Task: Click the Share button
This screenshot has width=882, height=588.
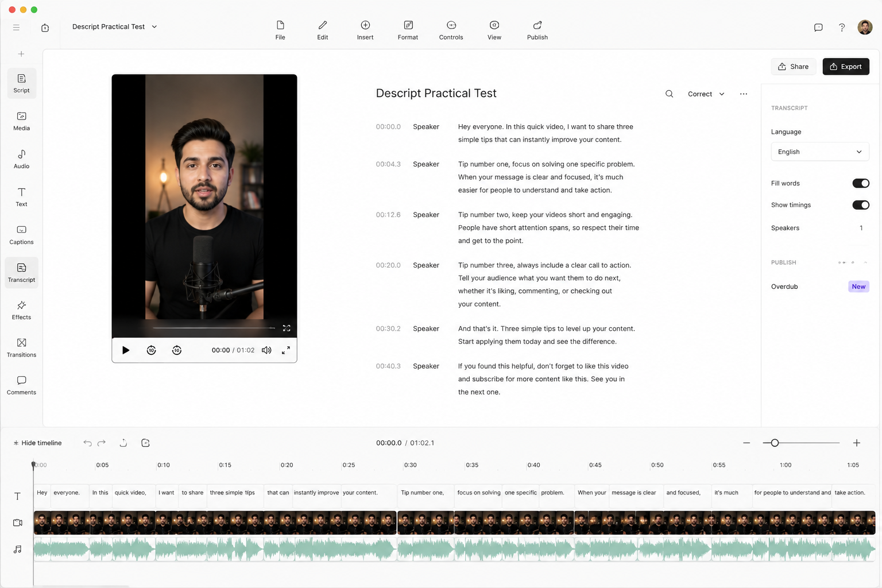Action: pos(794,67)
